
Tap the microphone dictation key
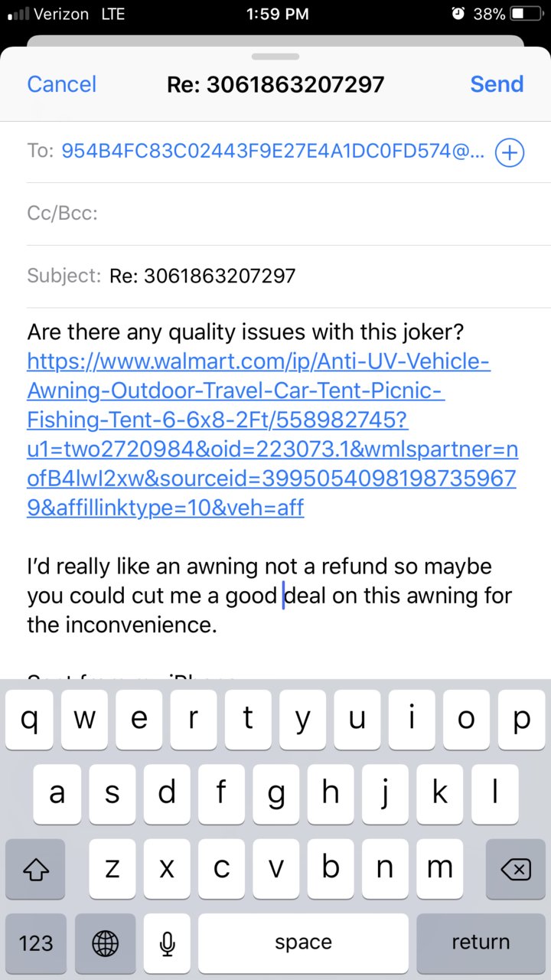168,942
